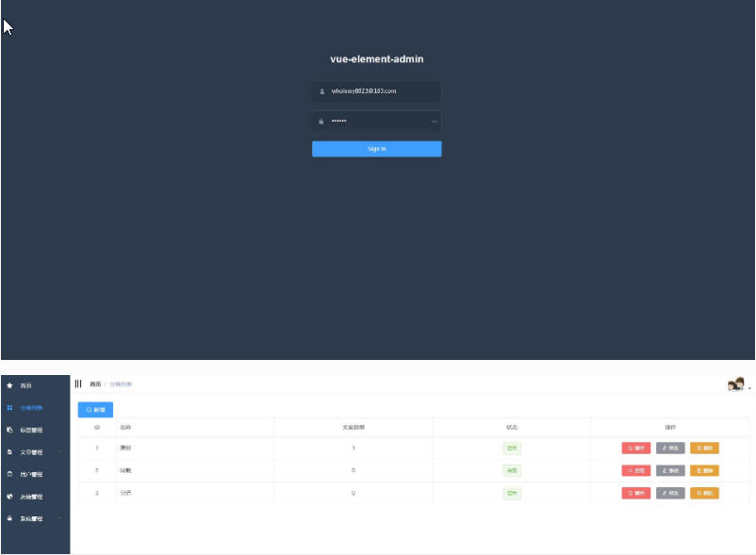The image size is (756, 555).
Task: Click the padlock icon in the sidebar
Action: 9,518
